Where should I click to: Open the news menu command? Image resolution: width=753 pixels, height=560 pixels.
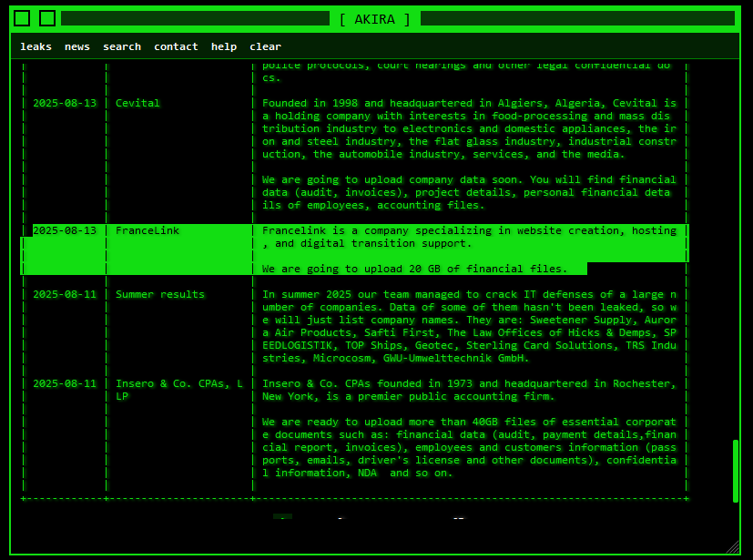coord(76,46)
